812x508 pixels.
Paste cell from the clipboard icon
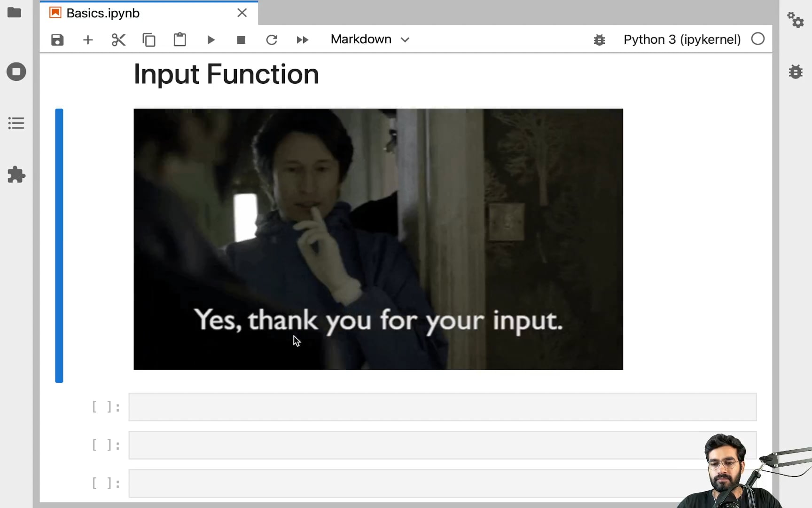(x=180, y=40)
